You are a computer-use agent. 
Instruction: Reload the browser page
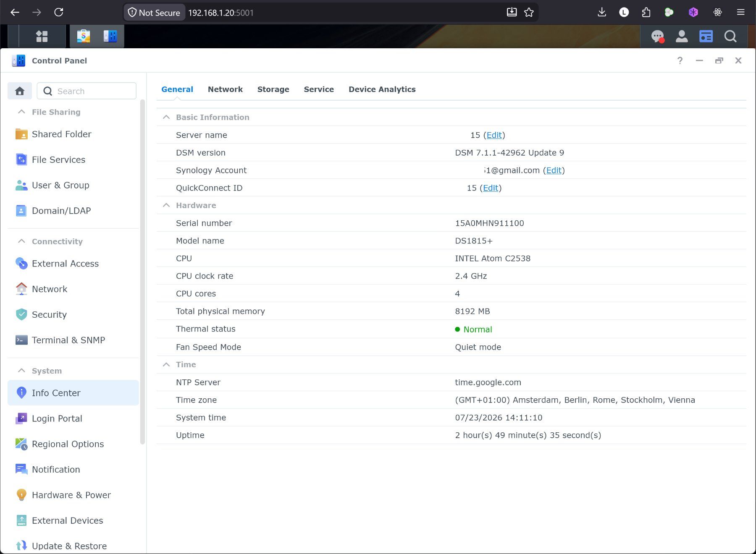[59, 12]
